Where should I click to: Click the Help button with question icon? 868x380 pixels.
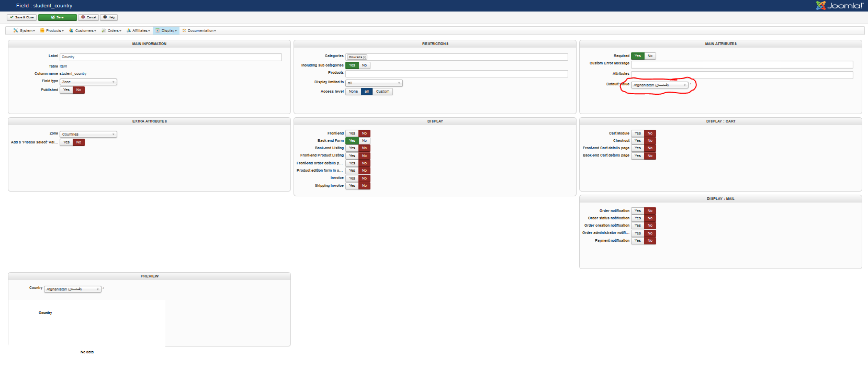click(109, 17)
